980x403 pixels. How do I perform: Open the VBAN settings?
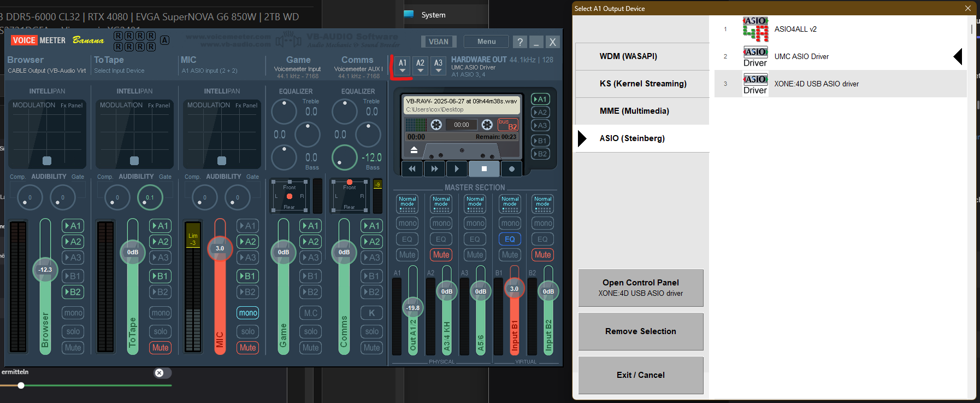tap(439, 42)
